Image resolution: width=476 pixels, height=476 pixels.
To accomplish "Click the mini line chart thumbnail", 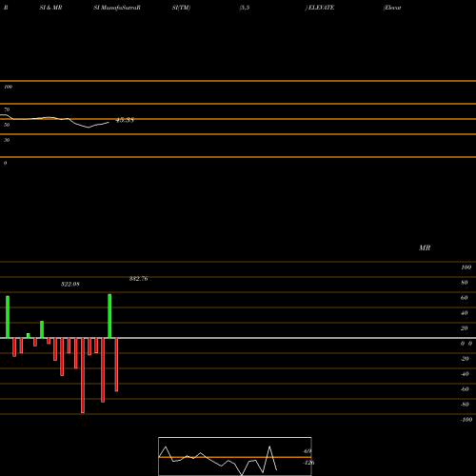I will pos(235,456).
